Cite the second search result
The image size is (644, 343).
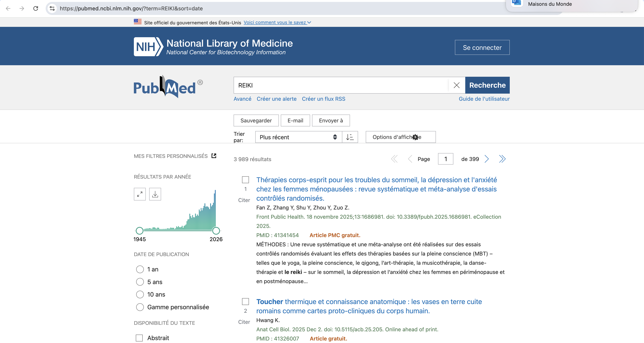(x=244, y=322)
